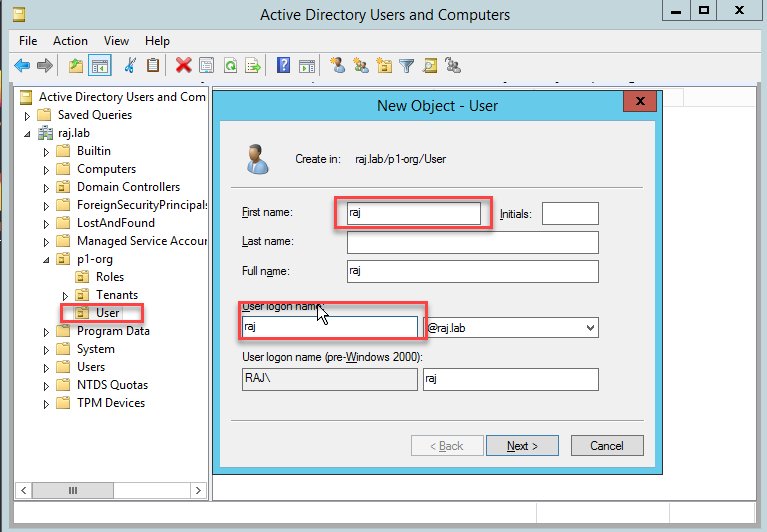Click the Create new group icon
The height and width of the screenshot is (532, 767).
click(x=361, y=65)
